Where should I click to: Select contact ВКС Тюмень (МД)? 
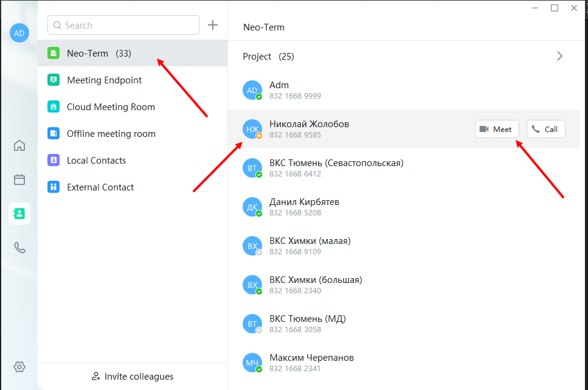[404, 324]
